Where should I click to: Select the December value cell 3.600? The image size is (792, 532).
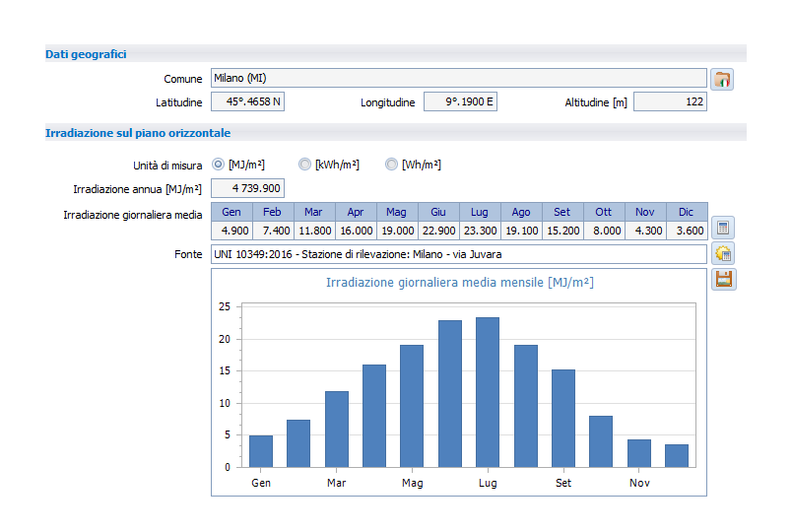tap(687, 231)
